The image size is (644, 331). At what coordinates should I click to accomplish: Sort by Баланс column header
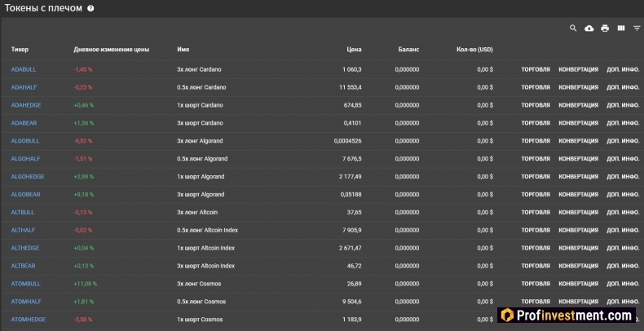[x=408, y=49]
